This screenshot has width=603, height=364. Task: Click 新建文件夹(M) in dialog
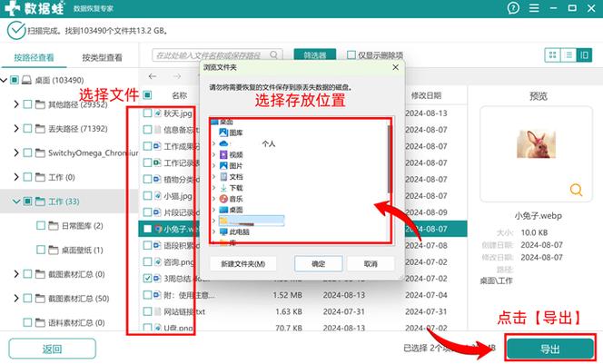tap(243, 263)
